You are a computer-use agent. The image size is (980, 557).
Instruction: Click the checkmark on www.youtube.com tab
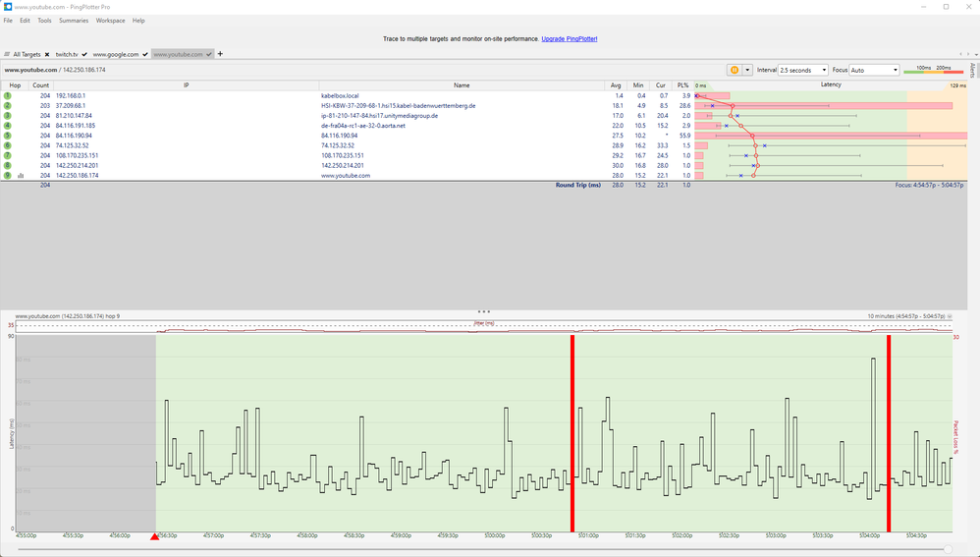[209, 54]
